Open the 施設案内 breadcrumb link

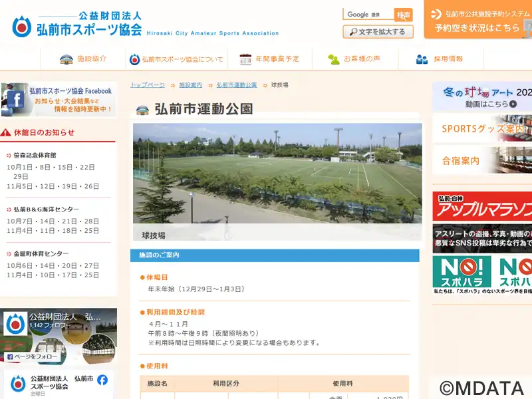tap(191, 85)
